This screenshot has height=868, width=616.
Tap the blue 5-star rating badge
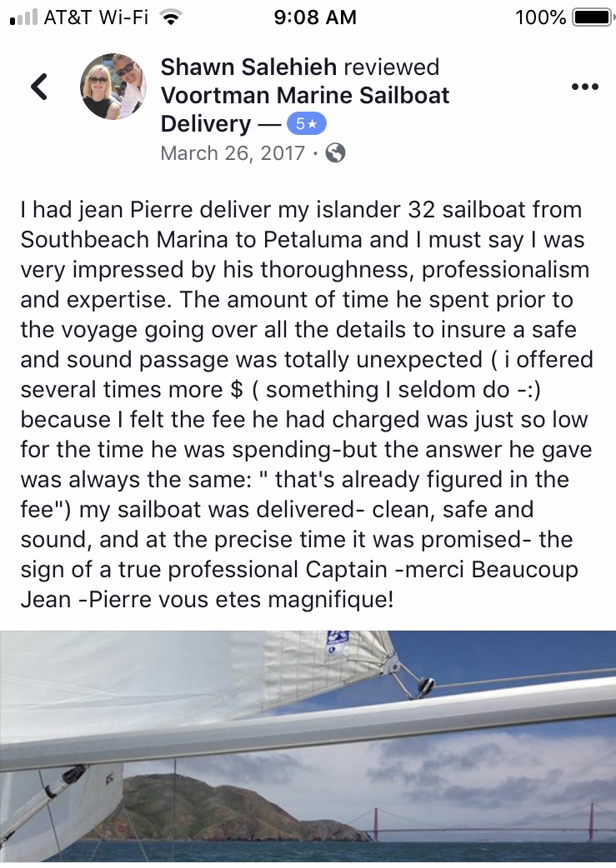(307, 124)
